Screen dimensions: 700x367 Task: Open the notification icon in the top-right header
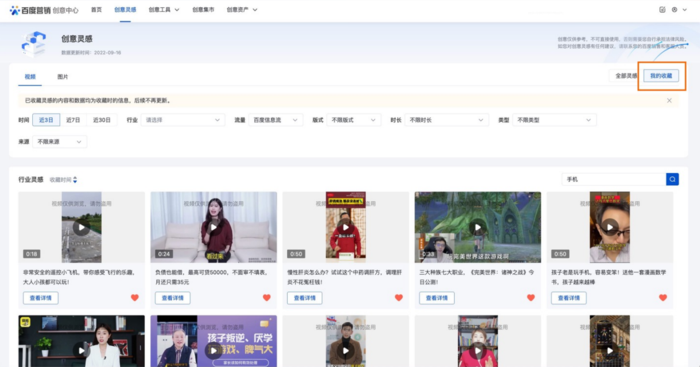point(662,10)
